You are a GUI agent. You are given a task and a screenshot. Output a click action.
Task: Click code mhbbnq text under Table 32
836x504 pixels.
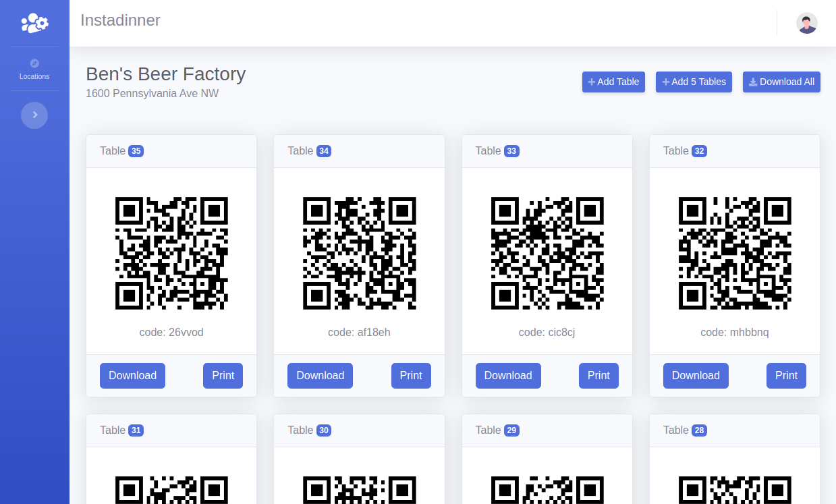pyautogui.click(x=735, y=333)
